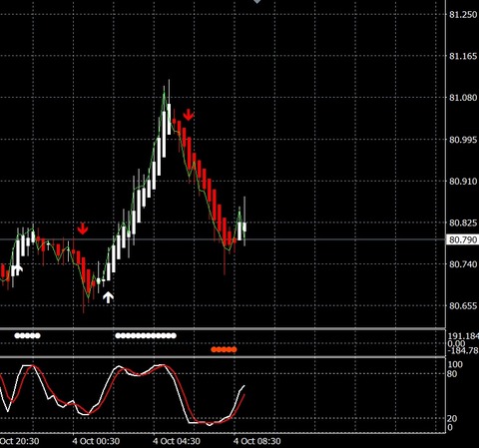Click the 80.910 price axis label
The height and width of the screenshot is (448, 479).
click(463, 181)
